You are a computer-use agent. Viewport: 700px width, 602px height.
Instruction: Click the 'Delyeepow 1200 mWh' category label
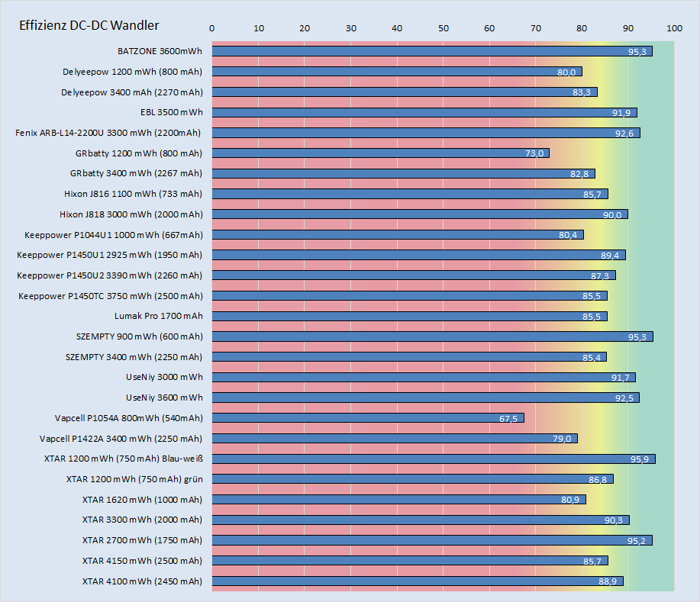(x=132, y=72)
